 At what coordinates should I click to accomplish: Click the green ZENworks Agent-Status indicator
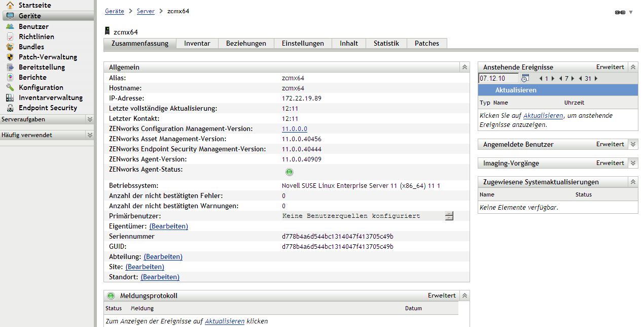tap(290, 172)
